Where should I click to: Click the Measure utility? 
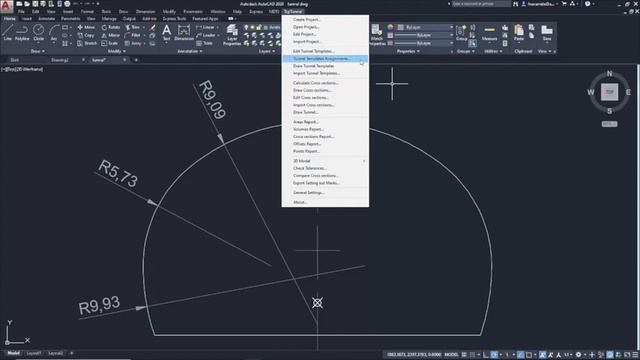point(489,33)
